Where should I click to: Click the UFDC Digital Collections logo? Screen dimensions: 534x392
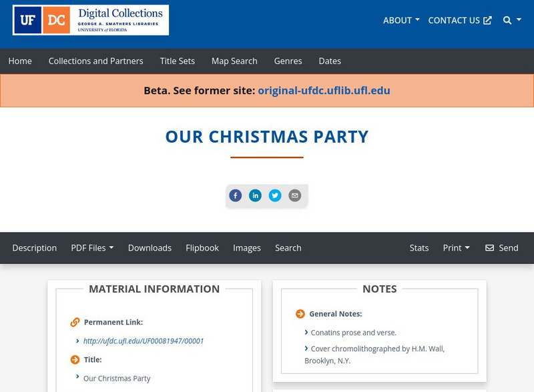click(91, 20)
